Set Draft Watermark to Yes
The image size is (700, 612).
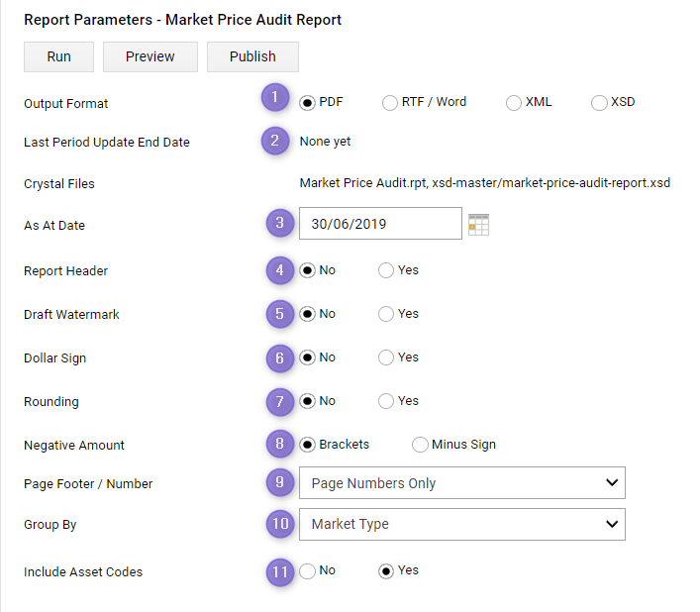[x=386, y=314]
